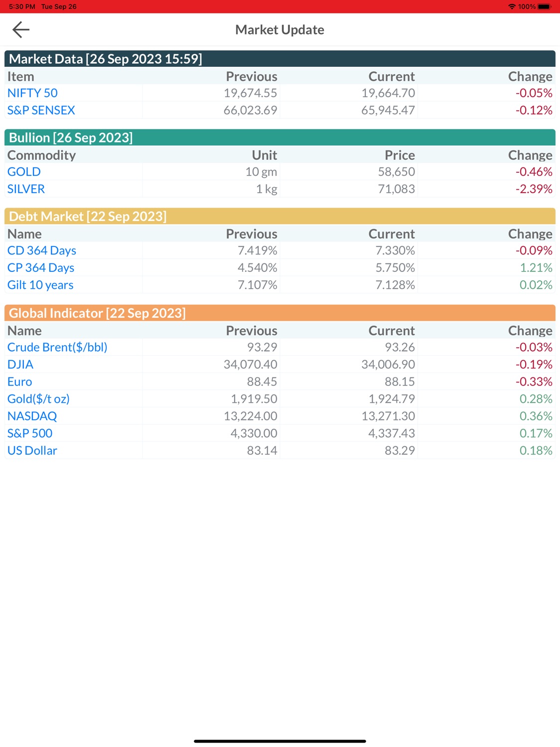Open the S&P SENSEX link
The width and height of the screenshot is (560, 747).
coord(41,110)
